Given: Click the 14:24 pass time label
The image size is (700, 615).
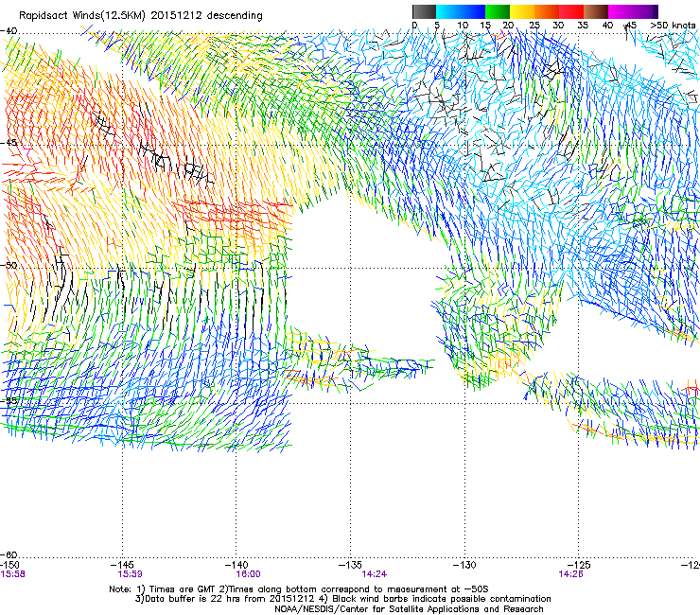Looking at the screenshot, I should [374, 574].
